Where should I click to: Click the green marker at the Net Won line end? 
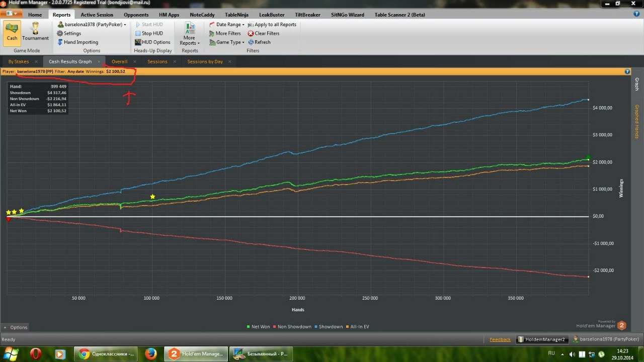[x=588, y=157]
